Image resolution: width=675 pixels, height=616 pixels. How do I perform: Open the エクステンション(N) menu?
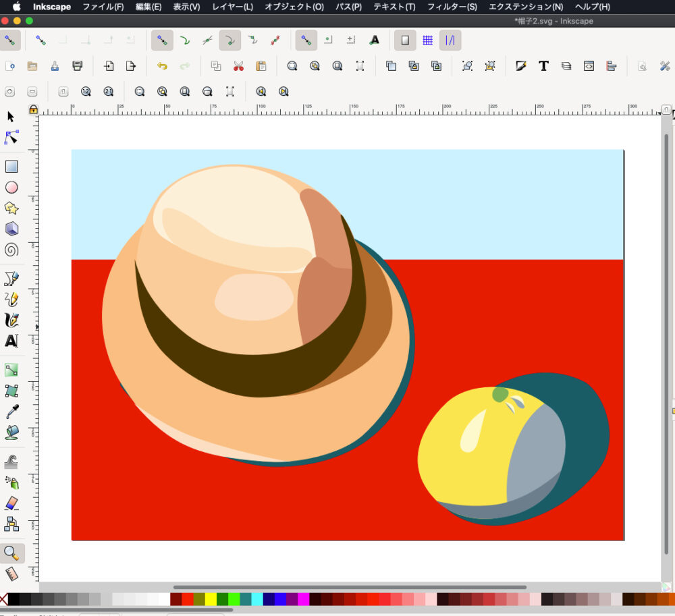coord(525,7)
